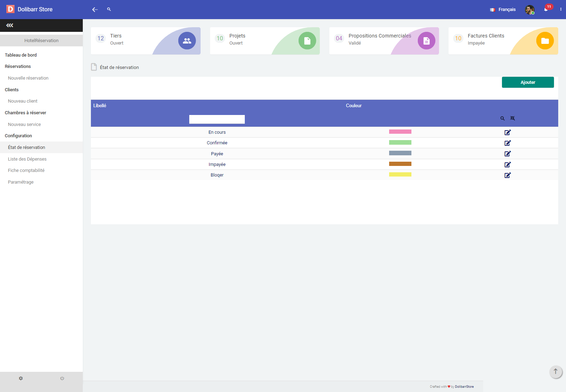
Task: Open settings gear in sidebar footer
Action: (x=21, y=378)
